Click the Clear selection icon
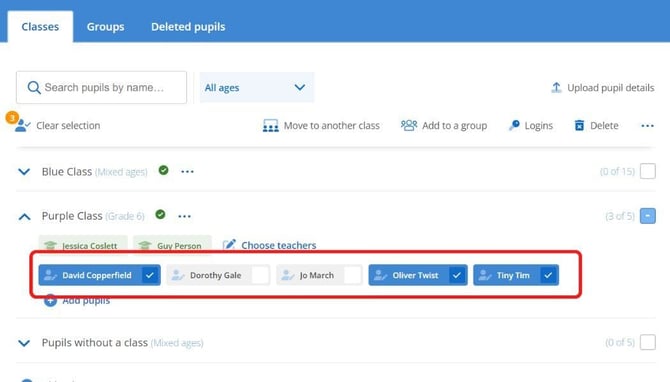 [x=22, y=125]
